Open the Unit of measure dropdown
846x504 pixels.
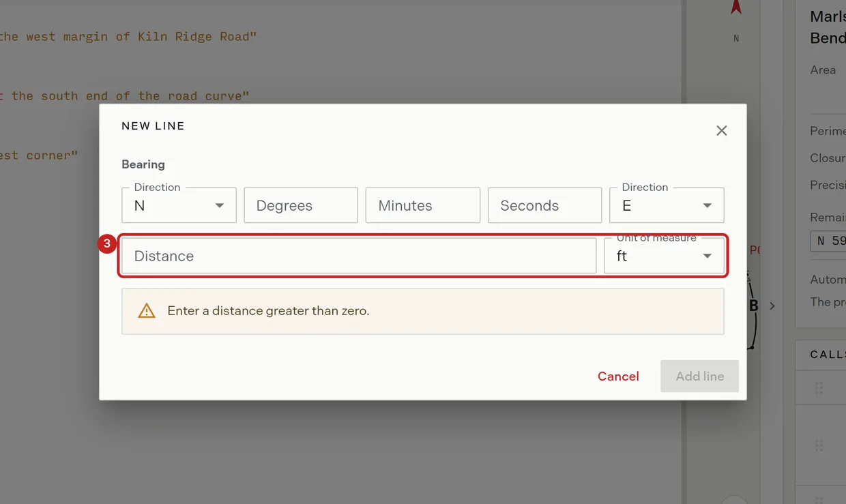point(664,256)
